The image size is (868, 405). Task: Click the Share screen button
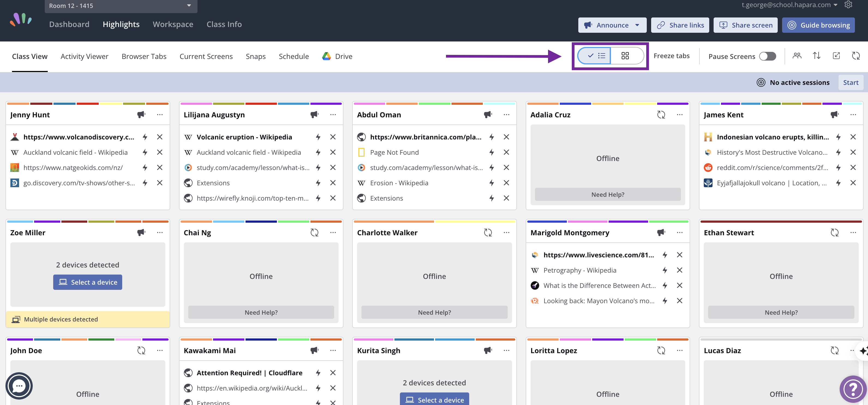pyautogui.click(x=745, y=25)
